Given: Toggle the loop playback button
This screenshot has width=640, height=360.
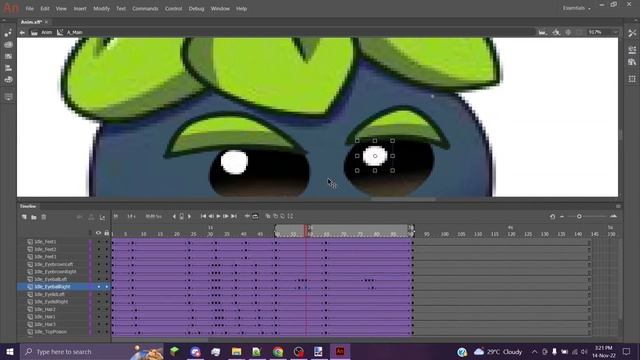Looking at the screenshot, I should click(255, 216).
